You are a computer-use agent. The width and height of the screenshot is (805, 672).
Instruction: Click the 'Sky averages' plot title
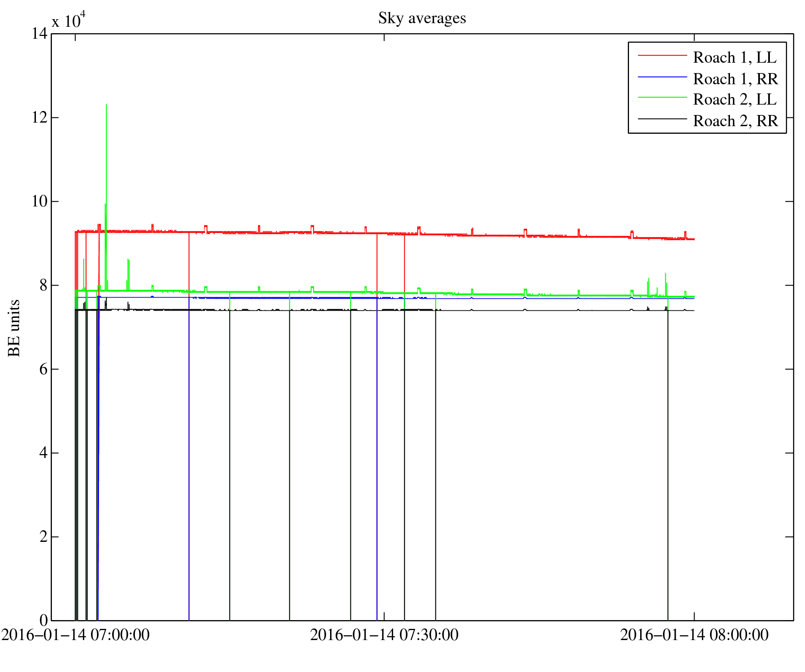pos(422,18)
